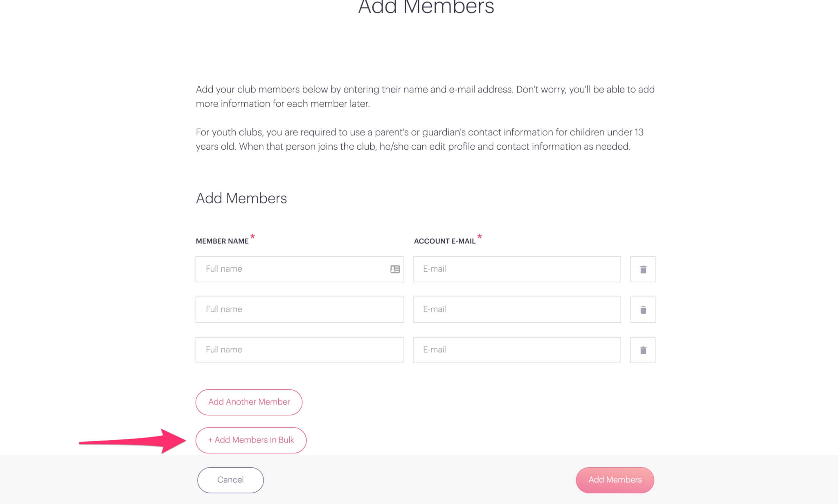Image resolution: width=838 pixels, height=504 pixels.
Task: Click the MEMBER NAME column label
Action: click(x=222, y=241)
